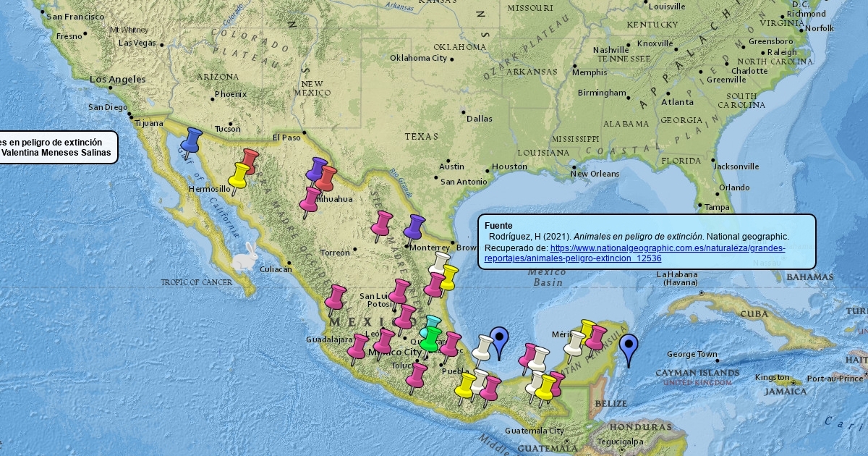Select the pink pushpin south of Culiacán
This screenshot has height=456, width=868.
click(x=336, y=297)
